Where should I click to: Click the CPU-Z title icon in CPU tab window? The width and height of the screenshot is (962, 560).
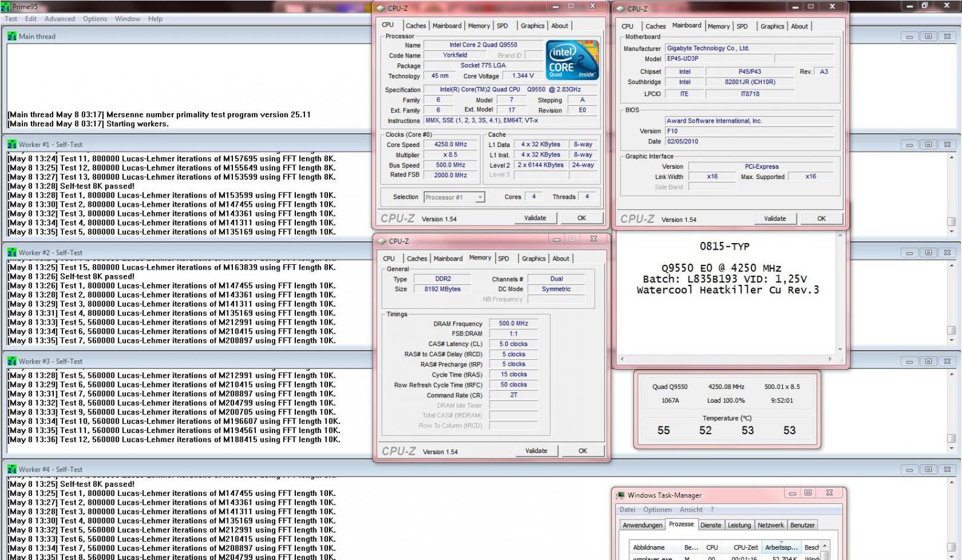[x=381, y=8]
